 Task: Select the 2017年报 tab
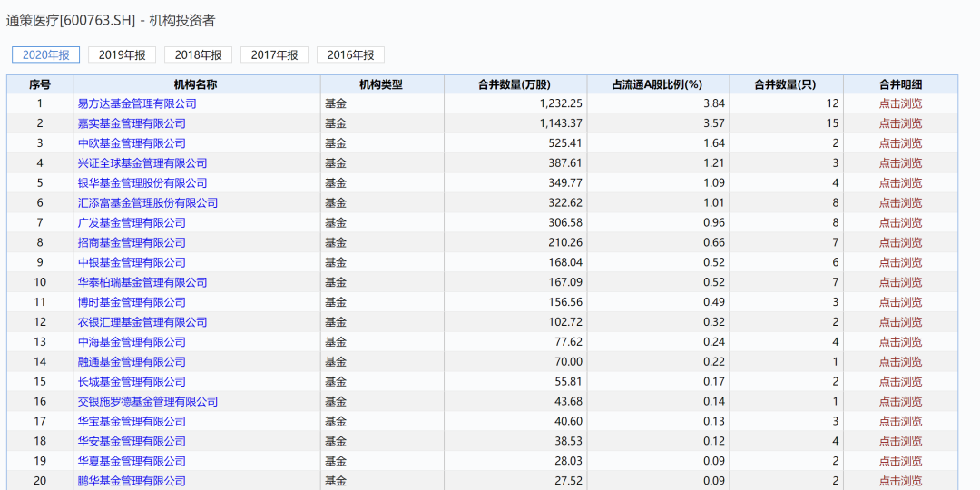274,55
